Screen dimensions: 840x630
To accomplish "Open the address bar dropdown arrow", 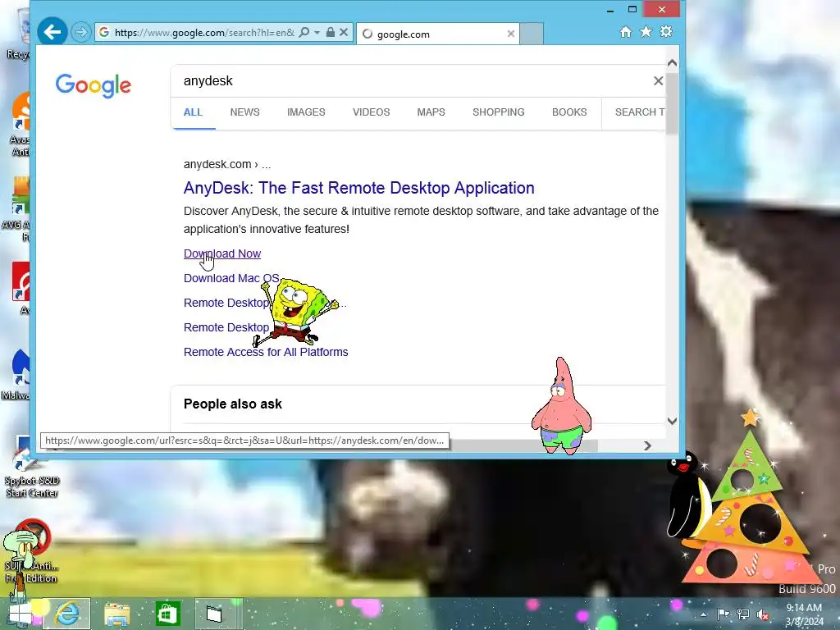I will (317, 33).
